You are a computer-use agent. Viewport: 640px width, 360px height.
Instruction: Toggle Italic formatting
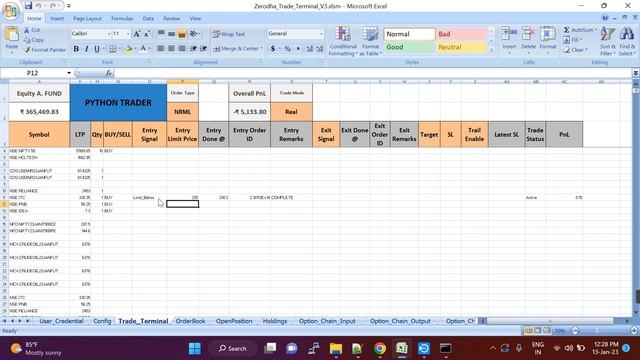click(86, 49)
